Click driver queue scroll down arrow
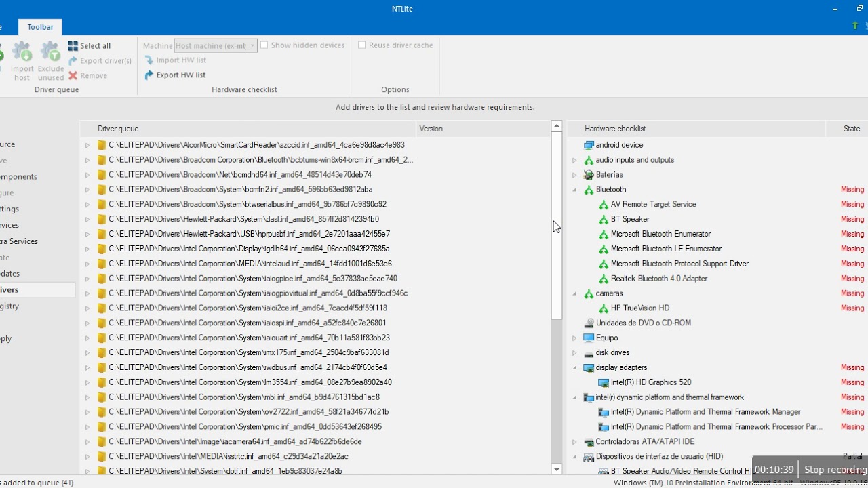The image size is (868, 488). (557, 469)
